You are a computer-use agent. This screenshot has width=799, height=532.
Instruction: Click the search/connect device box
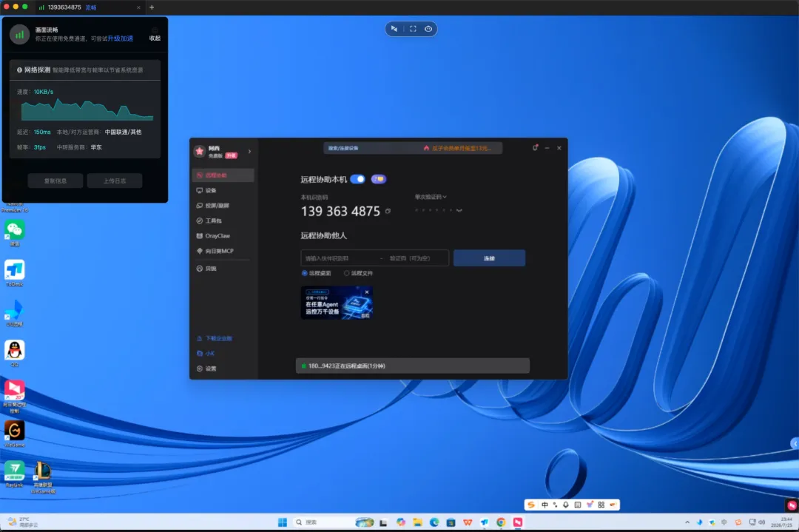tap(372, 148)
